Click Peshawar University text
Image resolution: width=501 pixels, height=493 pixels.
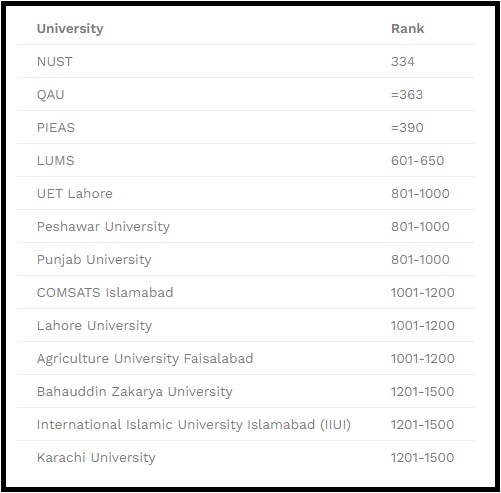coord(103,227)
